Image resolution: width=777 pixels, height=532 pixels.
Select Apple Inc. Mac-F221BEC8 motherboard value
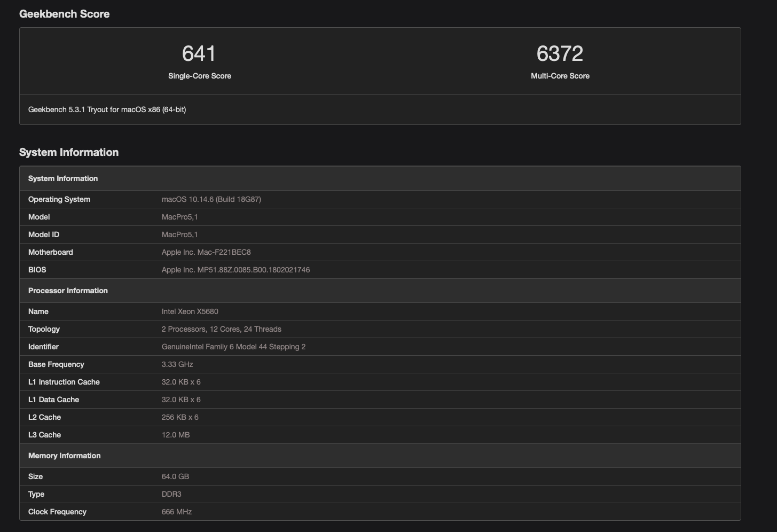pos(206,252)
